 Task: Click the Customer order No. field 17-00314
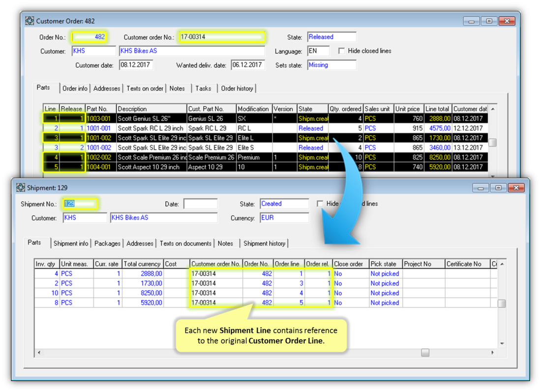coord(222,37)
